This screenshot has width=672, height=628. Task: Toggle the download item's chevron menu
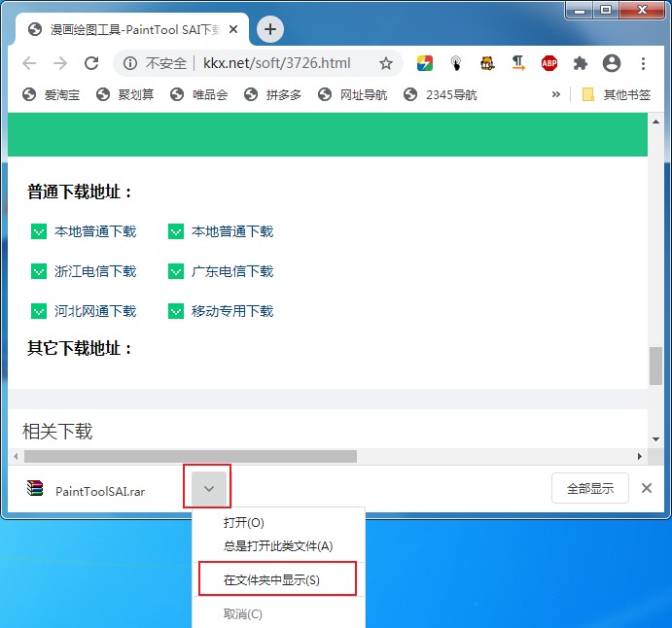209,488
